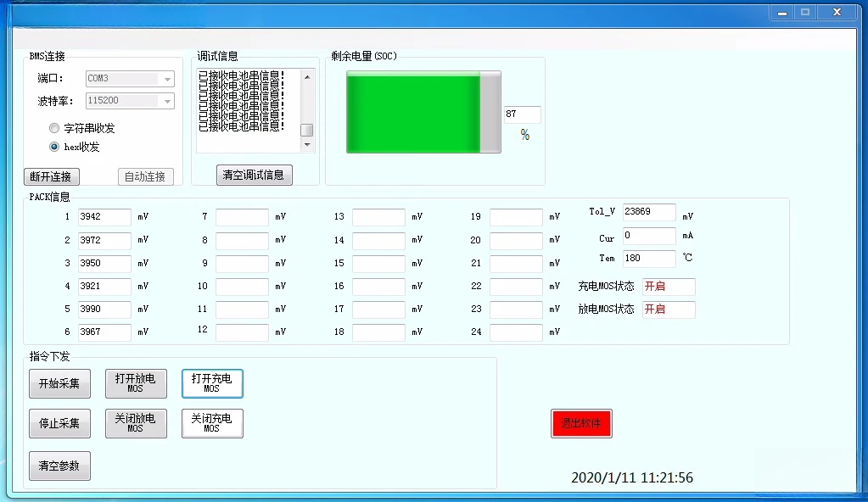Maximize the window

coord(805,13)
